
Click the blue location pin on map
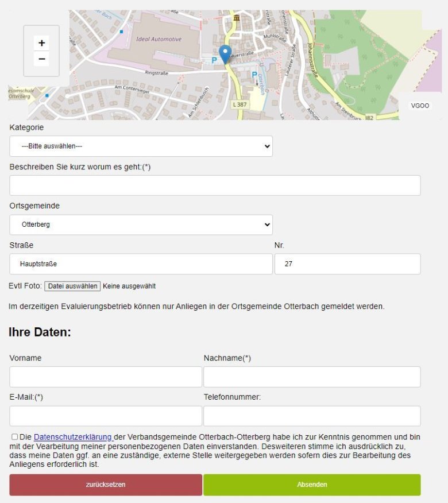[225, 54]
